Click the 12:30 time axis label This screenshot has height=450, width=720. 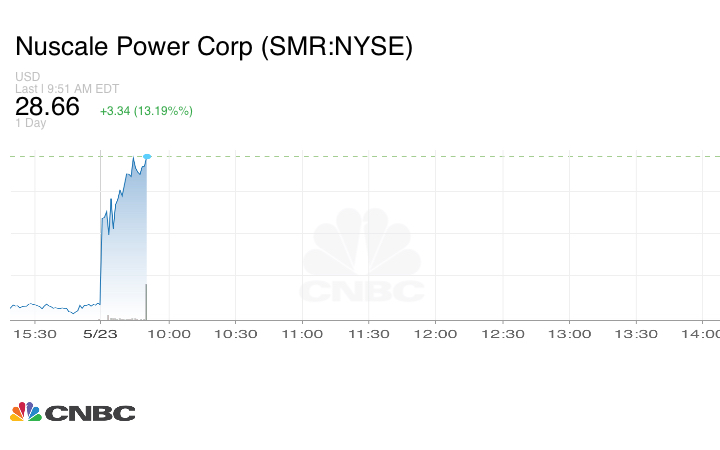503,335
